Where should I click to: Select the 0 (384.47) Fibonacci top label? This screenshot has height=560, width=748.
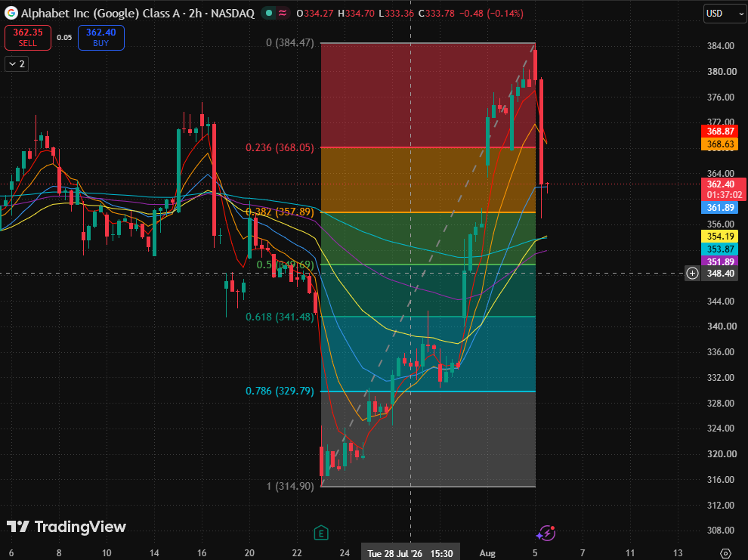(x=290, y=43)
